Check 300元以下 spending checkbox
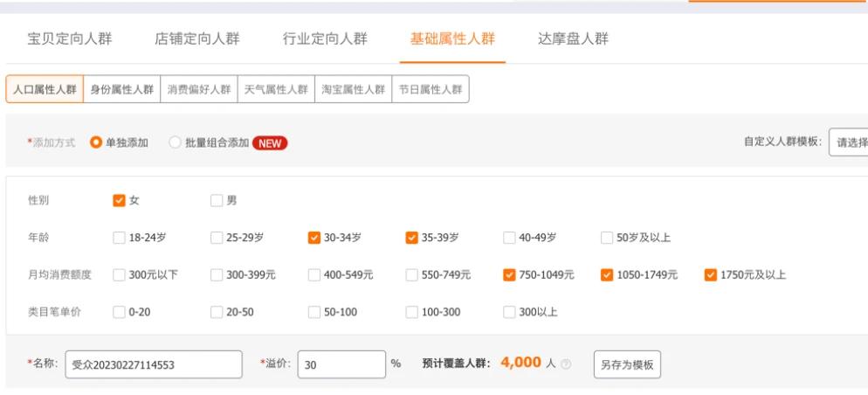The width and height of the screenshot is (868, 395). point(119,274)
